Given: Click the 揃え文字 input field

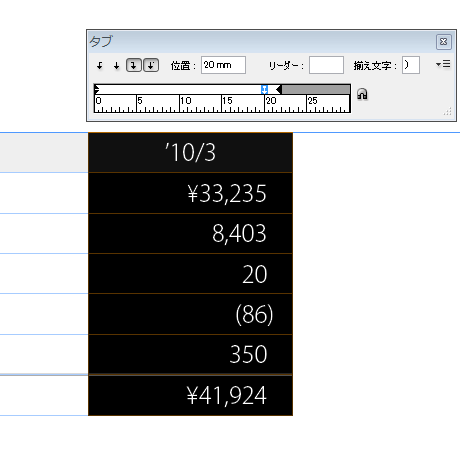Looking at the screenshot, I should click(411, 65).
